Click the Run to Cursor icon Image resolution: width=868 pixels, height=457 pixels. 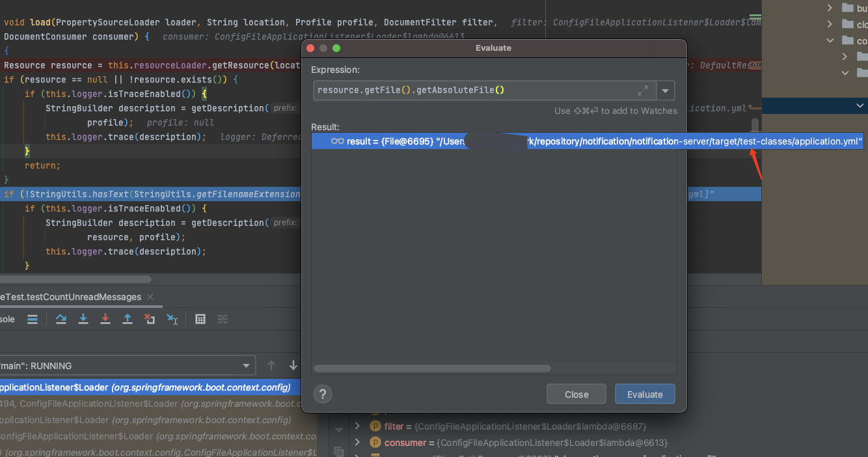tap(172, 319)
